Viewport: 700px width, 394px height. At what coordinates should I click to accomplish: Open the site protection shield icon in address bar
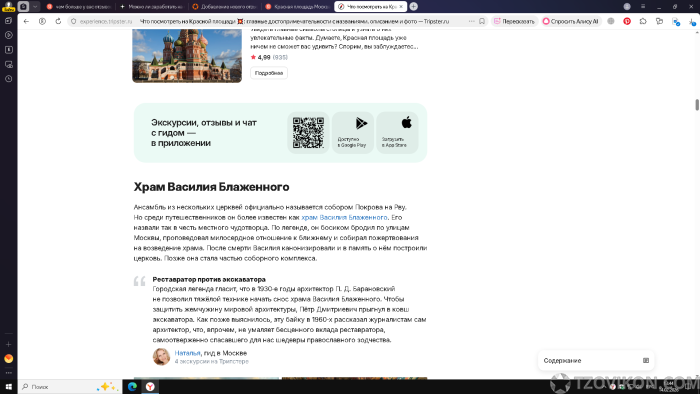pyautogui.click(x=74, y=21)
